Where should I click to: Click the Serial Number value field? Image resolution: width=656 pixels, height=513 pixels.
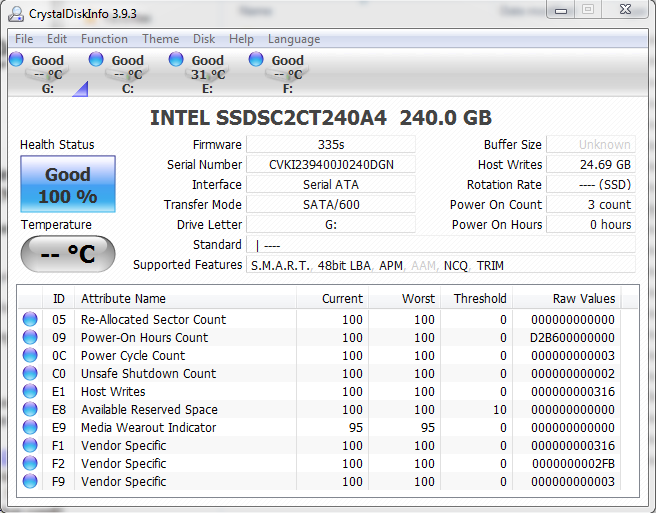[x=330, y=165]
